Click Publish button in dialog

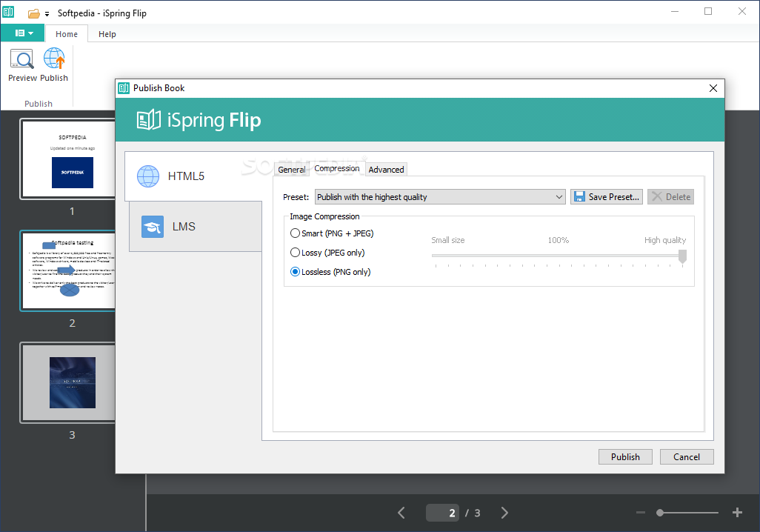click(625, 457)
